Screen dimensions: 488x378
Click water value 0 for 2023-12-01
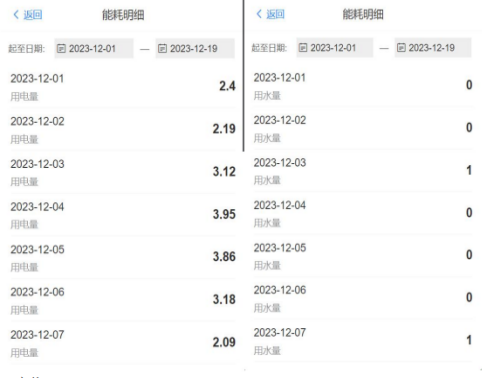[469, 85]
